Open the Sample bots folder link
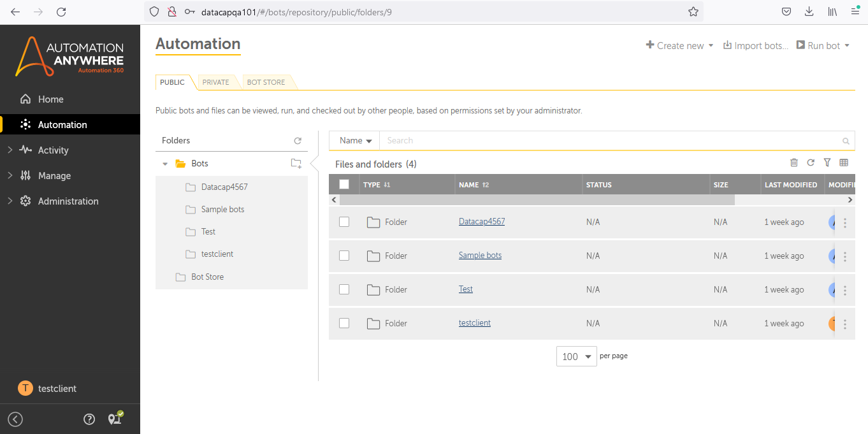This screenshot has width=868, height=434. point(480,256)
